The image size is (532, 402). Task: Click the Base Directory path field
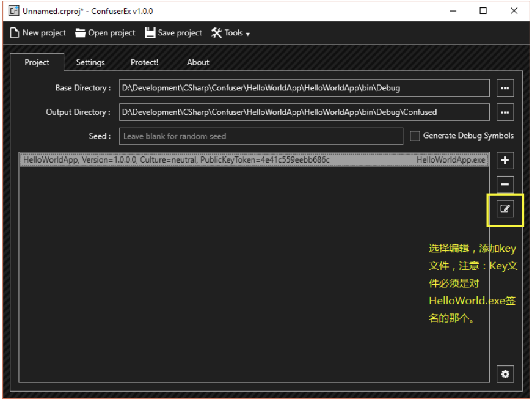304,88
